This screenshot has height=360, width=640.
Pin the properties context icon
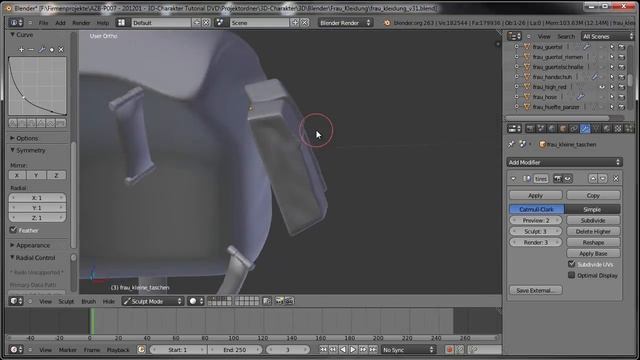[x=511, y=144]
